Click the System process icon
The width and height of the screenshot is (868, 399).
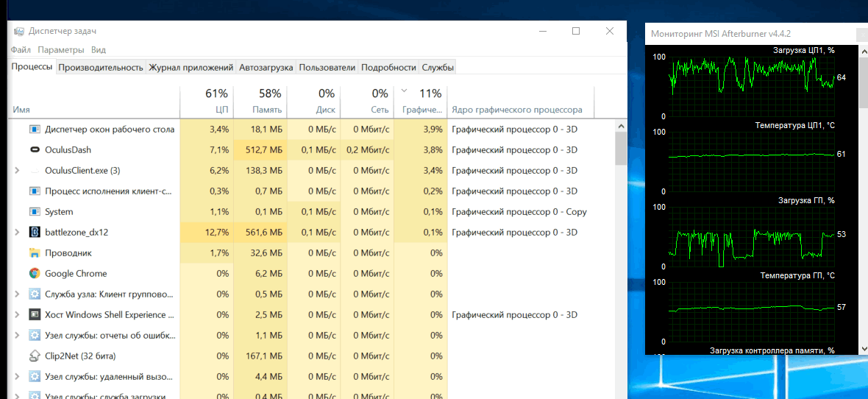pyautogui.click(x=35, y=212)
